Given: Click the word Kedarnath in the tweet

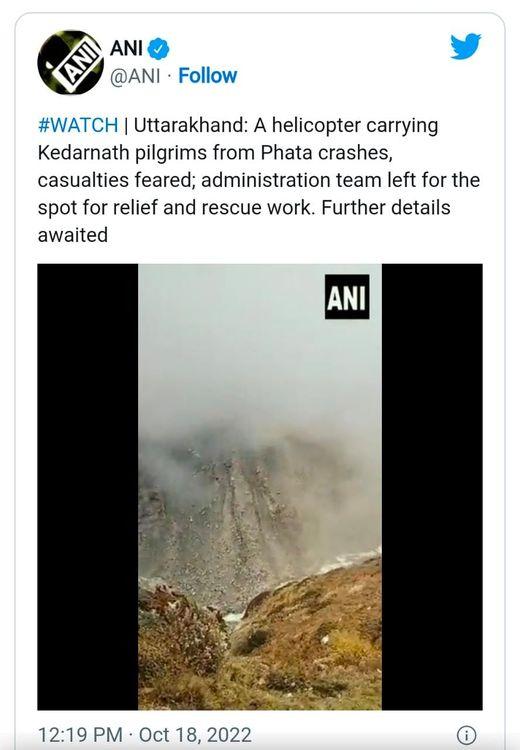Looking at the screenshot, I should (83, 153).
